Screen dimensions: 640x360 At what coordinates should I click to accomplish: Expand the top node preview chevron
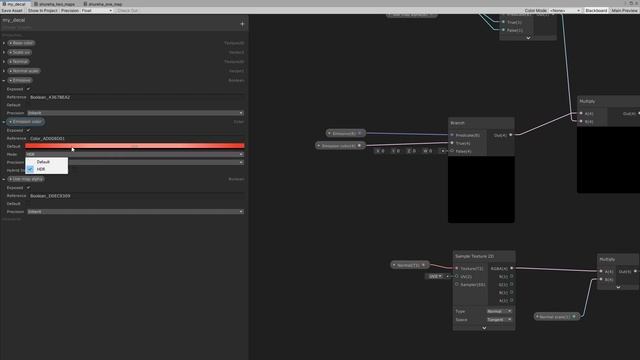(x=528, y=38)
